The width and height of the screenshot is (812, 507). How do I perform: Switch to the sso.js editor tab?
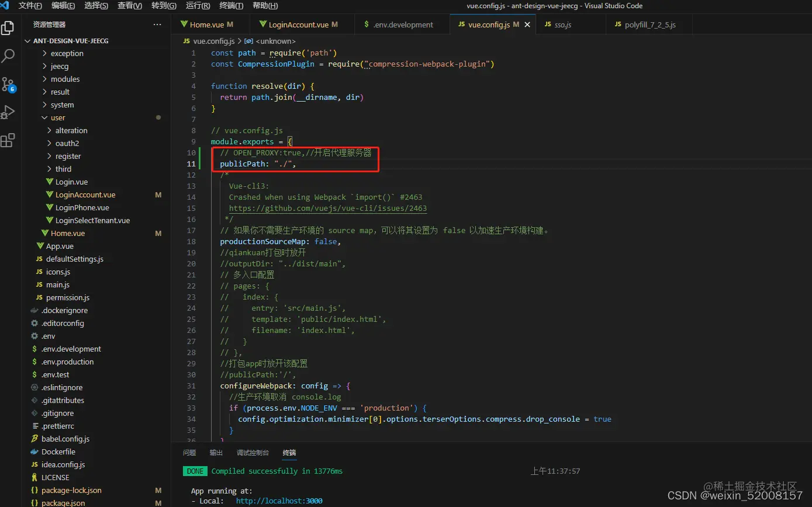[x=571, y=25]
